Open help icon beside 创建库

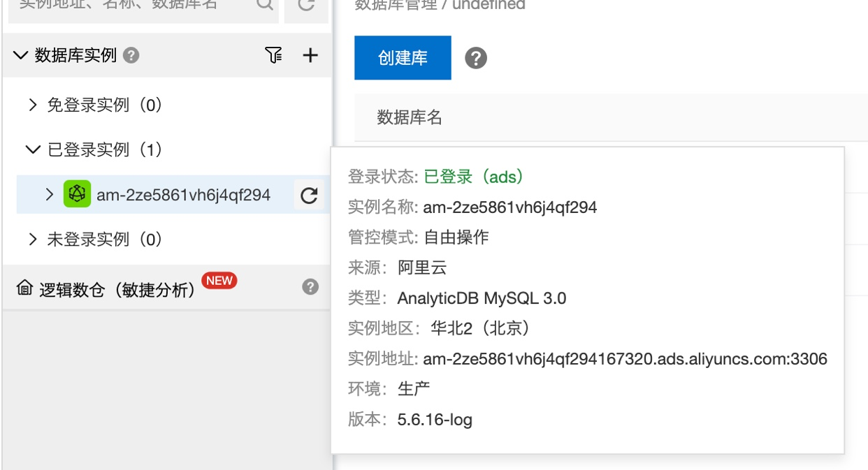point(476,58)
